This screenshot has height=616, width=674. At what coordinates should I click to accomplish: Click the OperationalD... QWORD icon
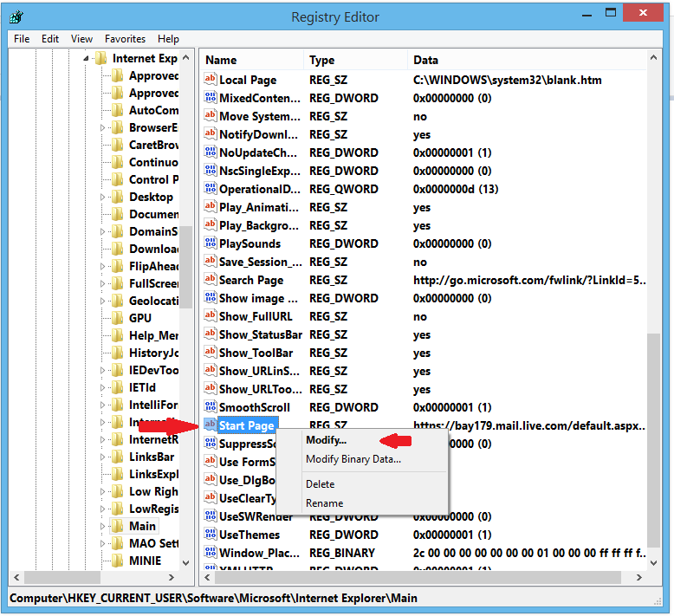click(x=211, y=188)
